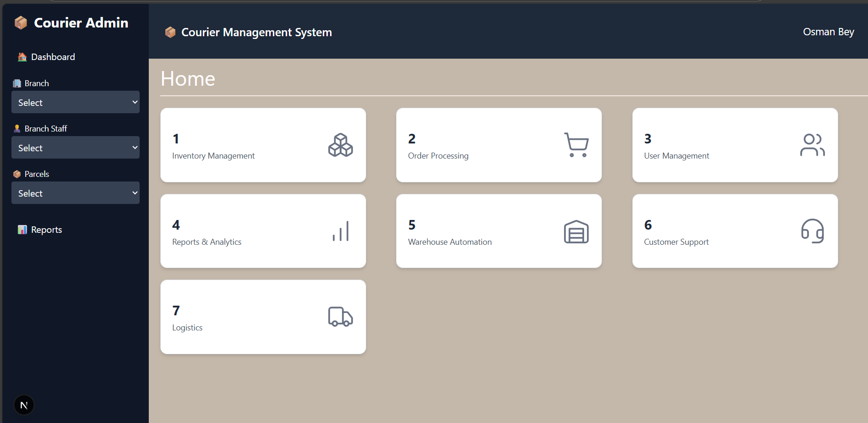The height and width of the screenshot is (423, 868).
Task: Click the Courier Admin sidebar title
Action: pyautogui.click(x=81, y=22)
